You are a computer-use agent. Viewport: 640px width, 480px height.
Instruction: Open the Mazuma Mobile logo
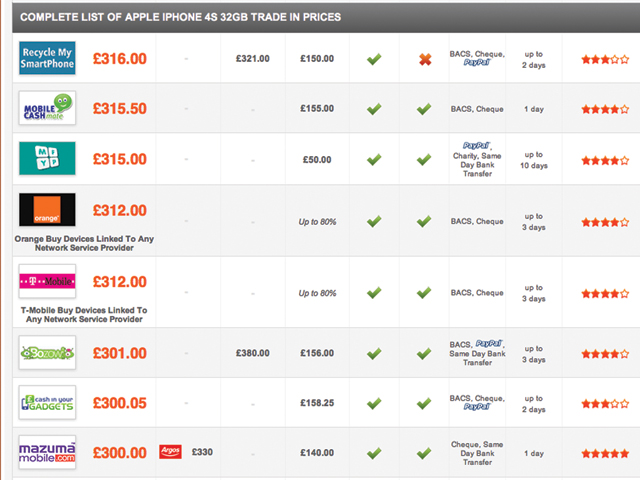coord(47,452)
